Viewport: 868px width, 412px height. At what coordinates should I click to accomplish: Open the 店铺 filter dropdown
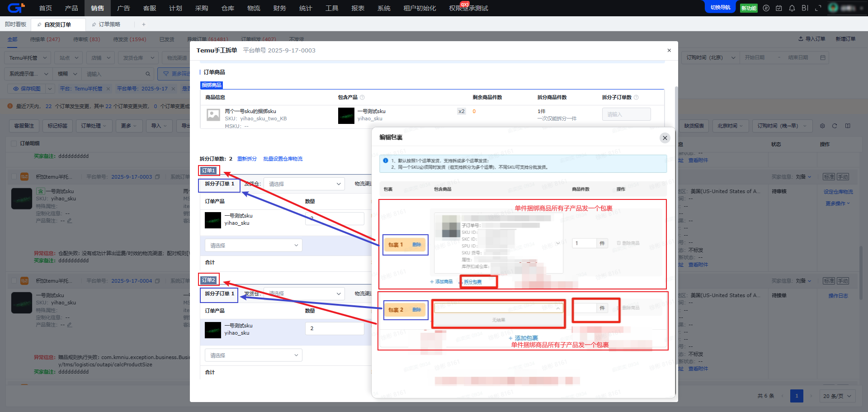100,58
